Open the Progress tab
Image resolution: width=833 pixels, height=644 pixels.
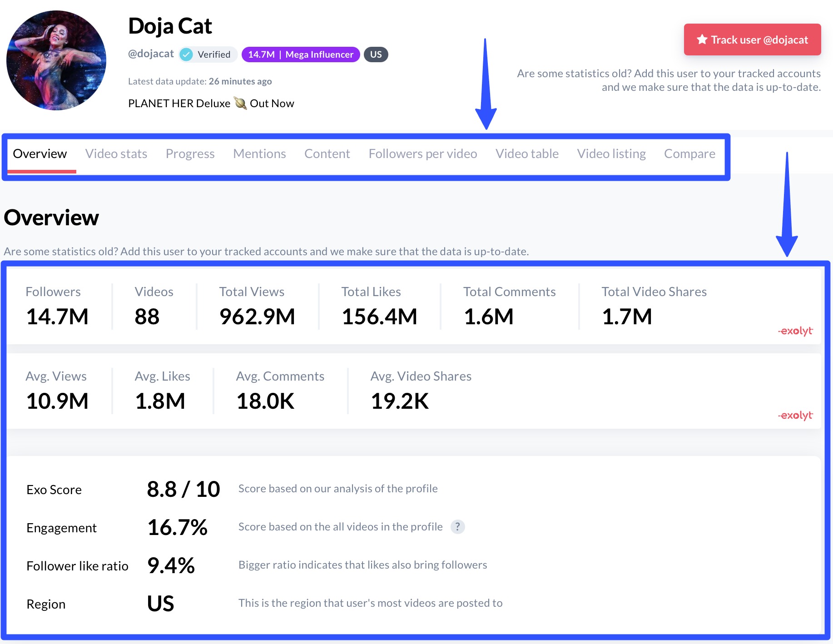[x=190, y=154]
